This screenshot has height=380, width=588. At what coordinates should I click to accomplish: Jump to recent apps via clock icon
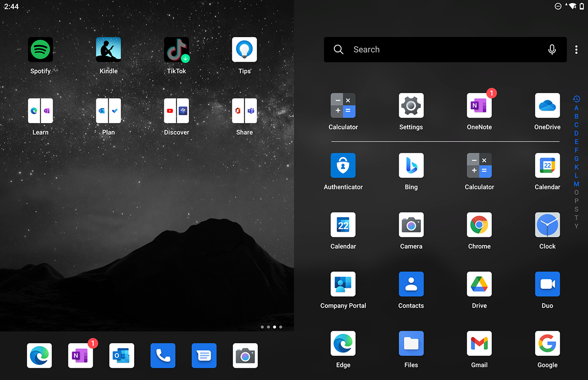577,99
